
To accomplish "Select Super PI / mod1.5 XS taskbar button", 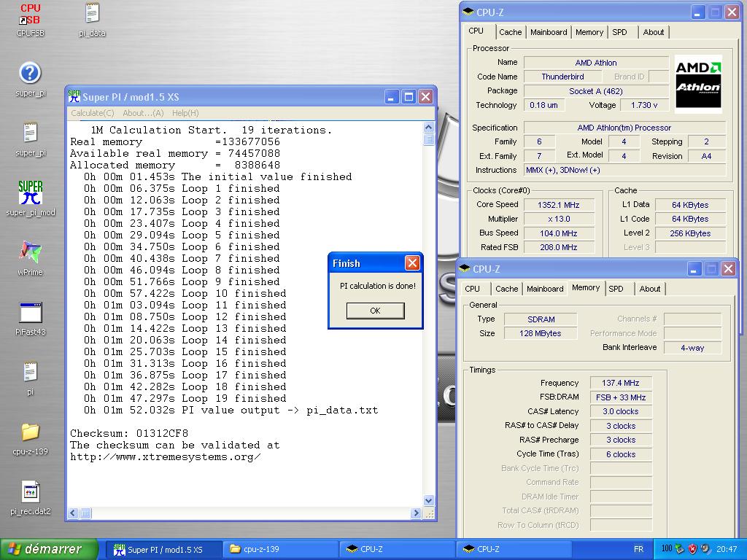I will pyautogui.click(x=163, y=549).
